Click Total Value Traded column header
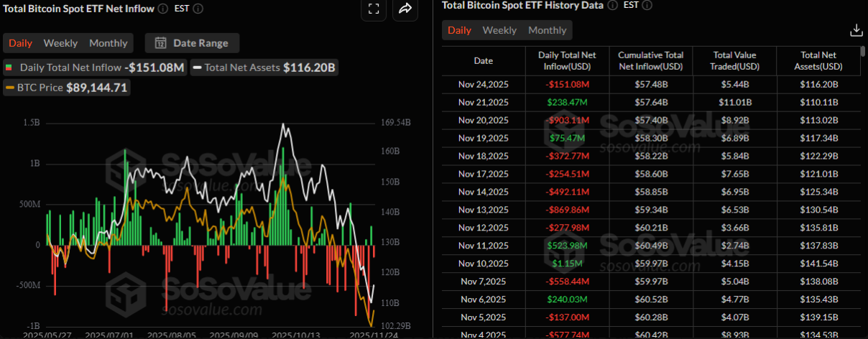868x339 pixels. pyautogui.click(x=734, y=61)
